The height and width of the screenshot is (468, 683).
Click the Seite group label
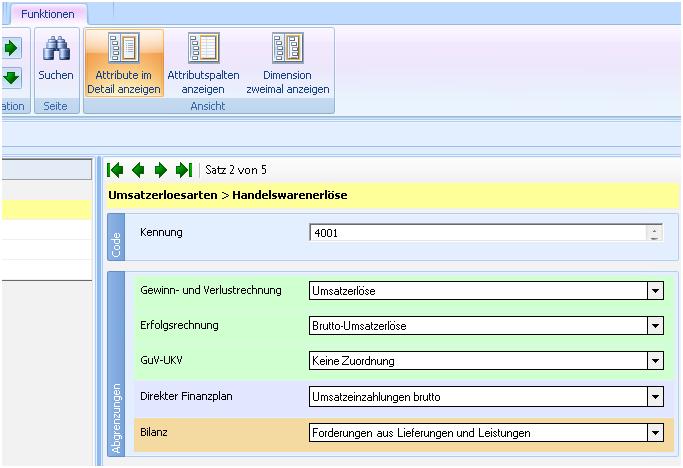(x=55, y=106)
